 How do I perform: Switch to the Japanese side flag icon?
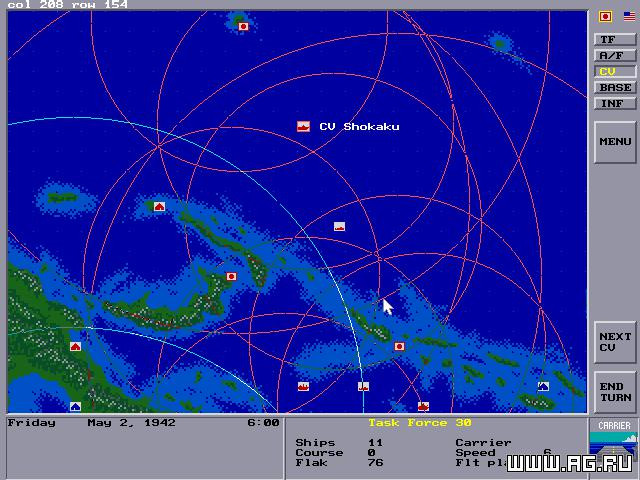coord(605,16)
